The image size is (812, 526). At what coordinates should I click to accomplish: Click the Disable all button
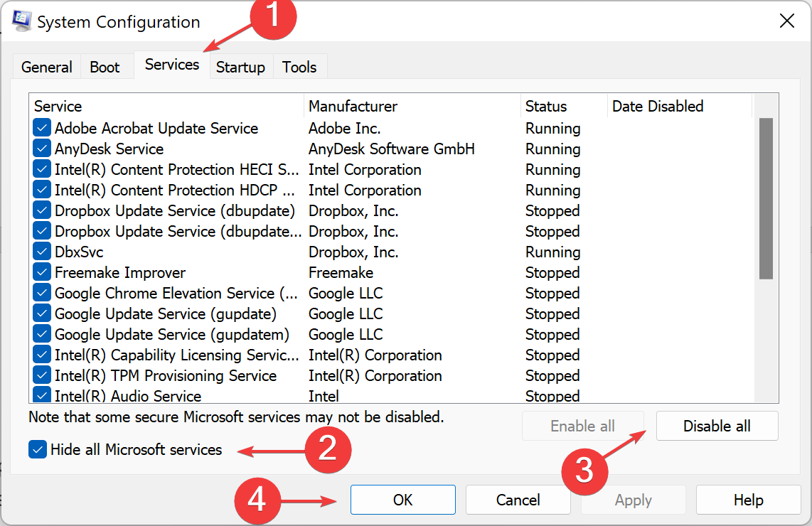pos(717,426)
